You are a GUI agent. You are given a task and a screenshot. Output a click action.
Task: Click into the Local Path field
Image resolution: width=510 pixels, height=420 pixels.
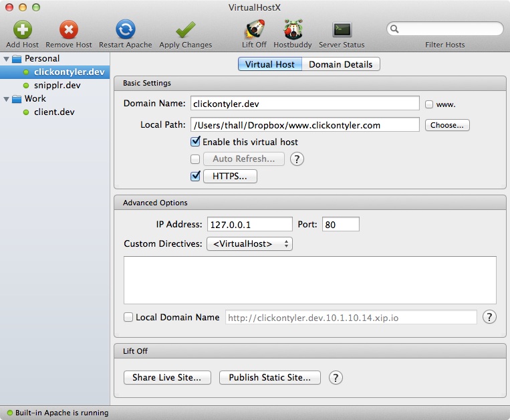tap(305, 125)
